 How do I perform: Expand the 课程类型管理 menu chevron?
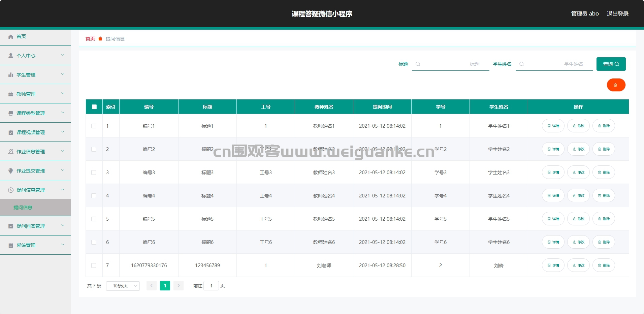click(63, 113)
